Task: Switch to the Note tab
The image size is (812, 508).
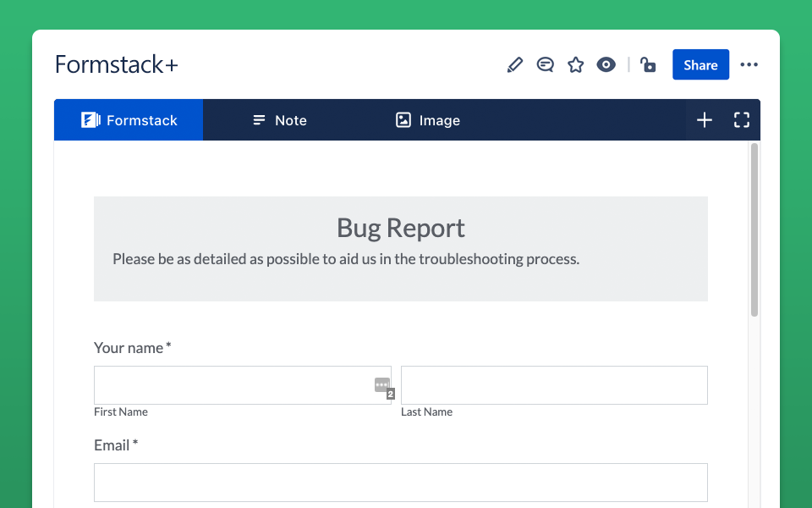Action: (x=280, y=120)
